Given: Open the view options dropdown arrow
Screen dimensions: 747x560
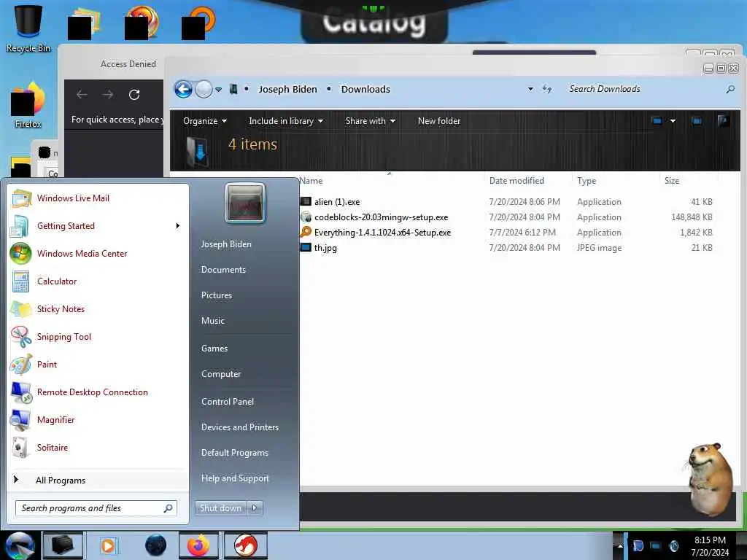Looking at the screenshot, I should coord(673,121).
